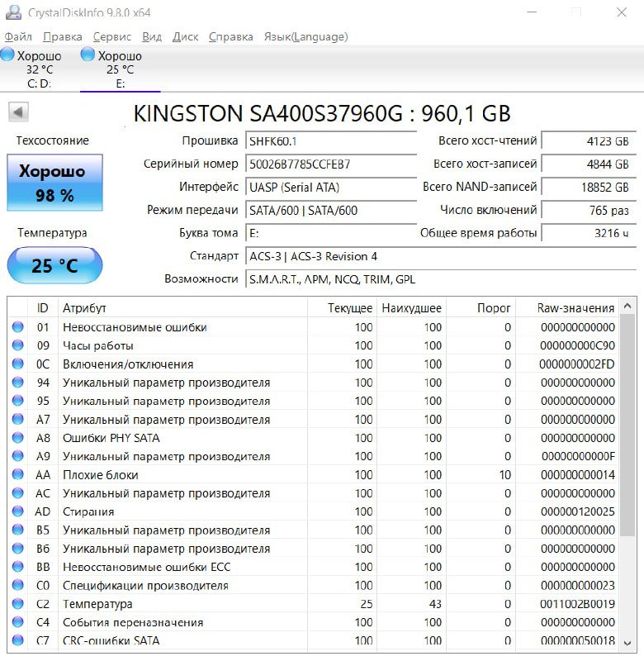Click status orb for Плохие блоки row
This screenshot has height=661, width=644.
coord(17,475)
